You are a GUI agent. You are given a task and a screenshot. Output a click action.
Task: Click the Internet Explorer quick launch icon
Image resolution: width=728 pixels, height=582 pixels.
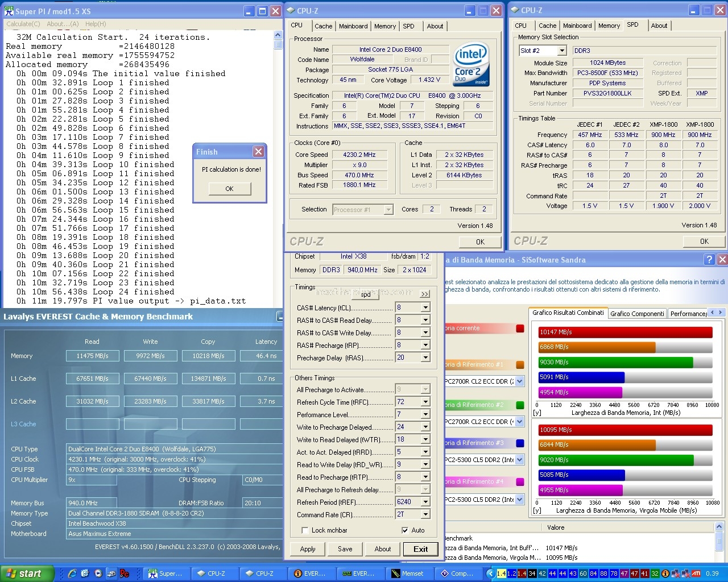click(72, 573)
